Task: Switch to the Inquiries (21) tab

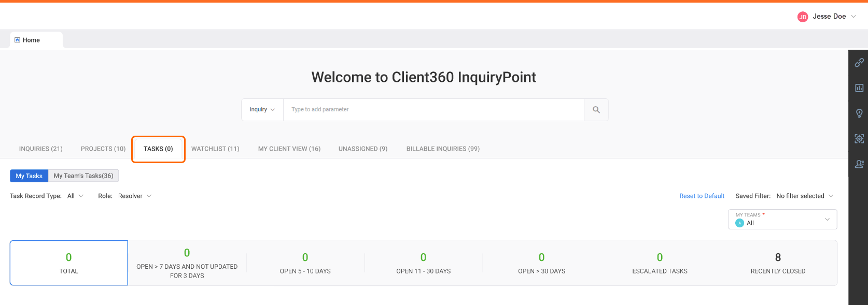Action: click(x=41, y=149)
